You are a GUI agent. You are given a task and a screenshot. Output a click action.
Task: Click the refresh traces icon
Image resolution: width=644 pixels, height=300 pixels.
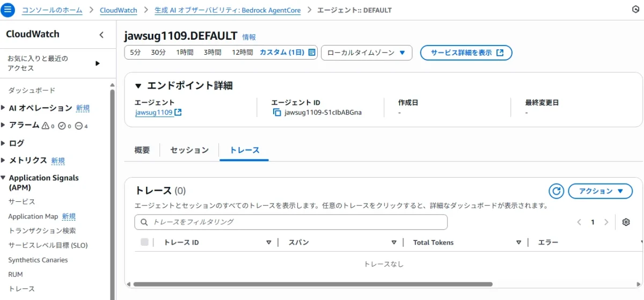(x=557, y=191)
